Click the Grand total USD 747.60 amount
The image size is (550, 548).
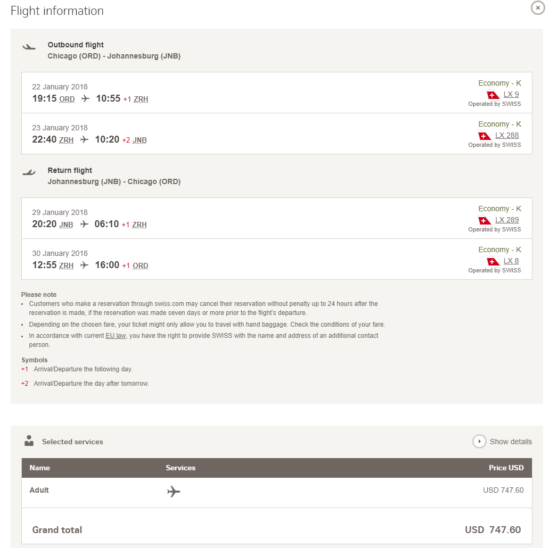click(492, 529)
